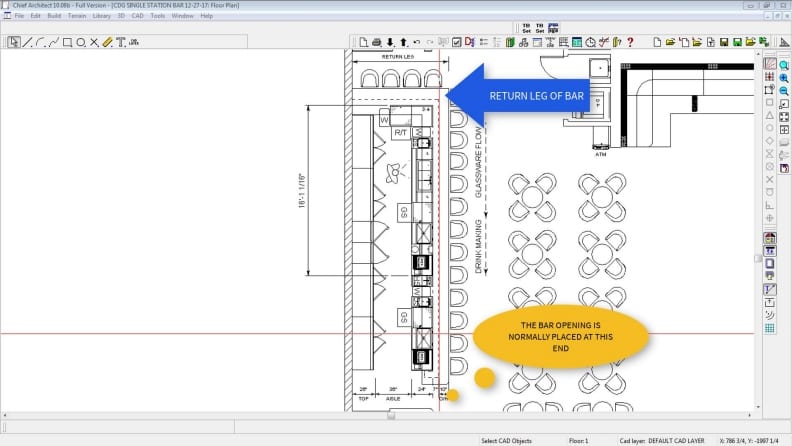The image size is (792, 446).
Task: Open the Window menu
Action: 182,16
